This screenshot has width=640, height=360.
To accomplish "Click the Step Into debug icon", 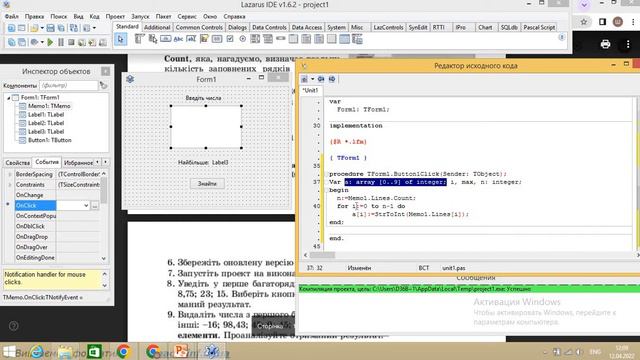I will (x=82, y=42).
